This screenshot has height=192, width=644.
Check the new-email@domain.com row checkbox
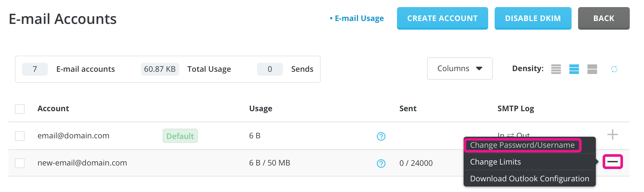pyautogui.click(x=20, y=163)
